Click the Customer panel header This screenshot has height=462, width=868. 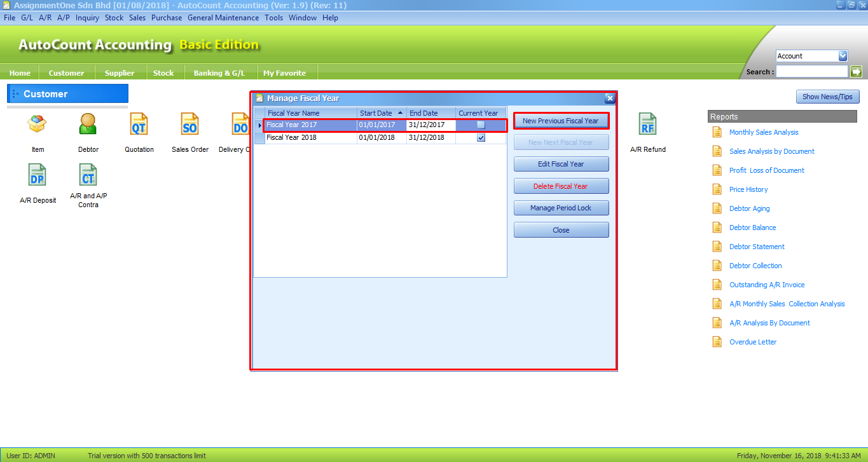(67, 93)
